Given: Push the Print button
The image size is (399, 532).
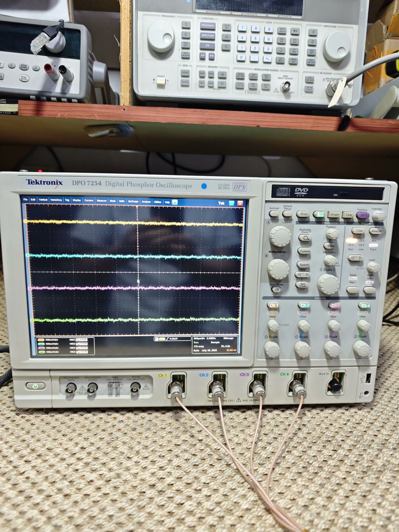Looking at the screenshot, I should tap(303, 214).
